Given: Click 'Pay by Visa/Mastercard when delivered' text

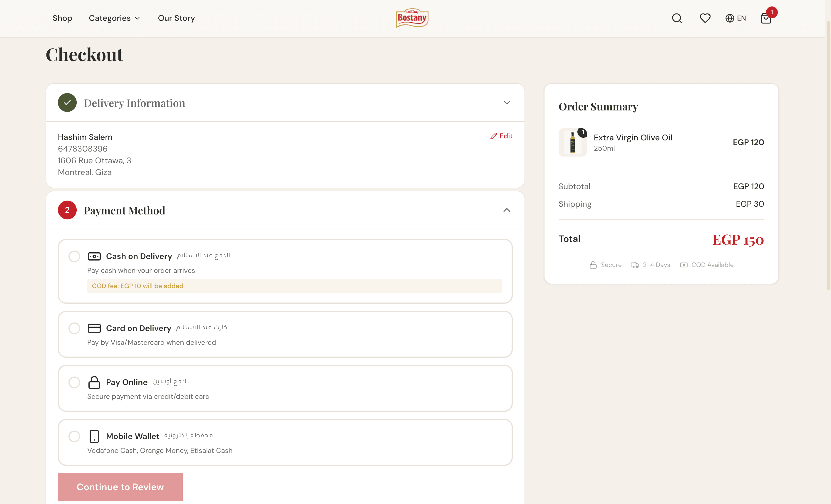Looking at the screenshot, I should [x=151, y=342].
